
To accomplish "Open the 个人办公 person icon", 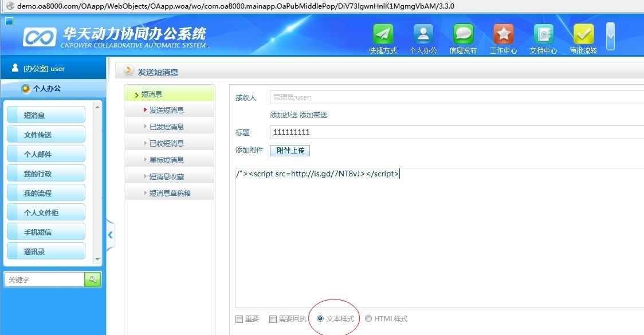I will tap(423, 34).
